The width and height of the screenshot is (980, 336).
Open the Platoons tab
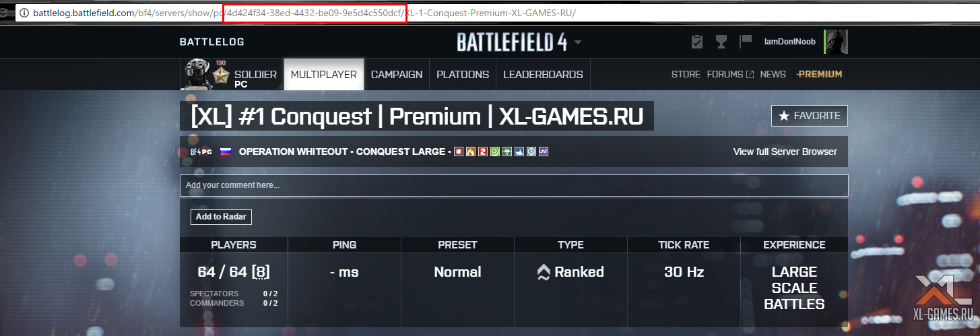coord(463,75)
